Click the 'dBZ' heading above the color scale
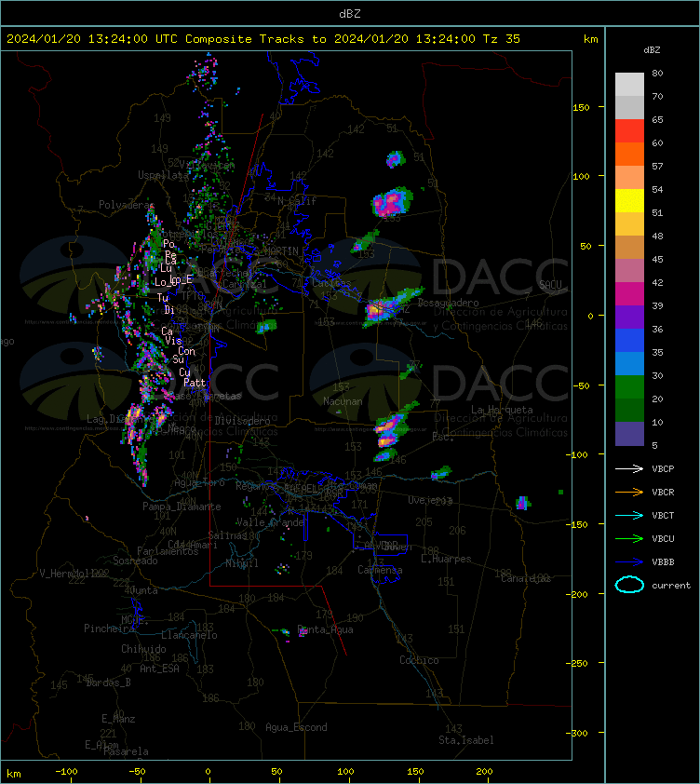 [x=652, y=50]
